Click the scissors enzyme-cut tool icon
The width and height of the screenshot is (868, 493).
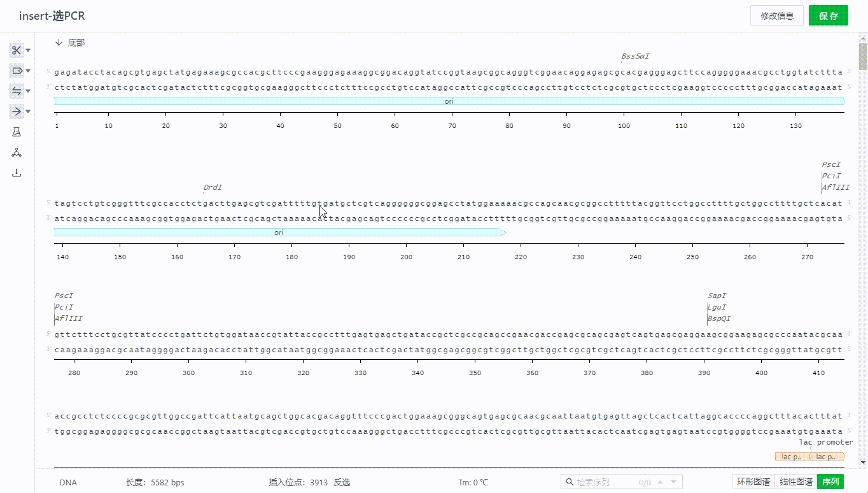pyautogui.click(x=17, y=50)
